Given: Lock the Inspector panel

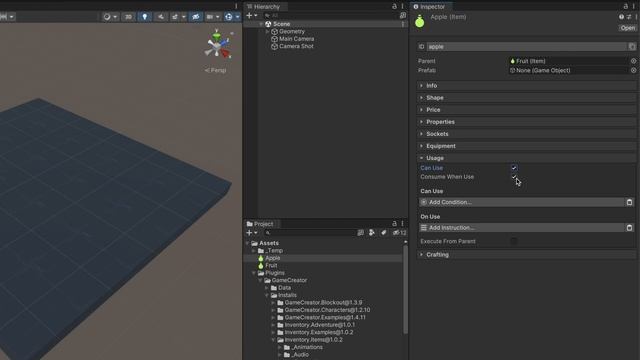Looking at the screenshot, I should tap(626, 6).
